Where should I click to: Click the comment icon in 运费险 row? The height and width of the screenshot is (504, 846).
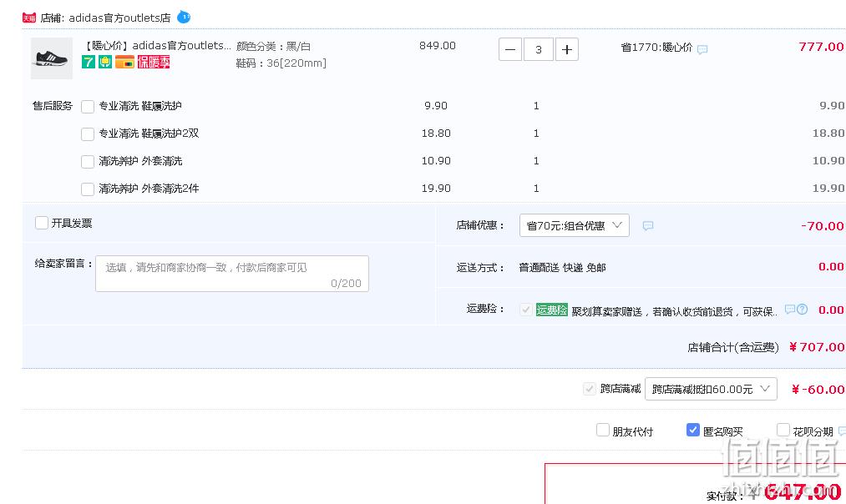coord(790,310)
